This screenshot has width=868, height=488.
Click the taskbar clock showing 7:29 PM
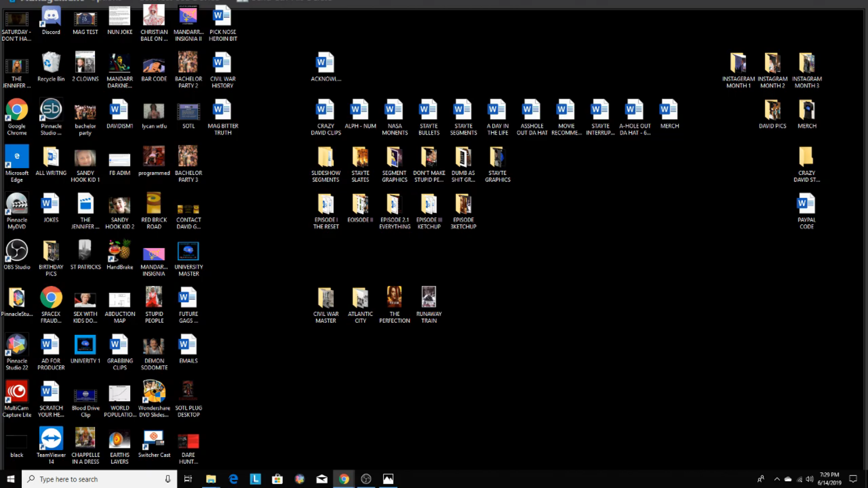click(829, 479)
